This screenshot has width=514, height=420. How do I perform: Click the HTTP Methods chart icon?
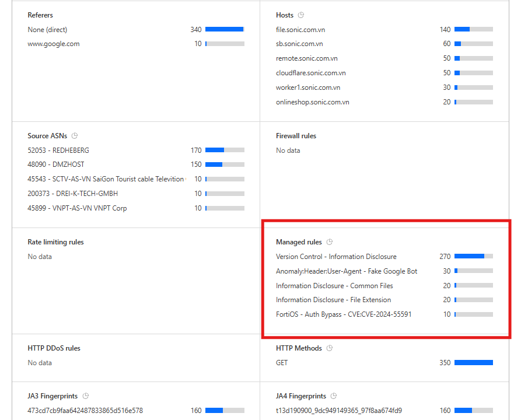click(330, 348)
